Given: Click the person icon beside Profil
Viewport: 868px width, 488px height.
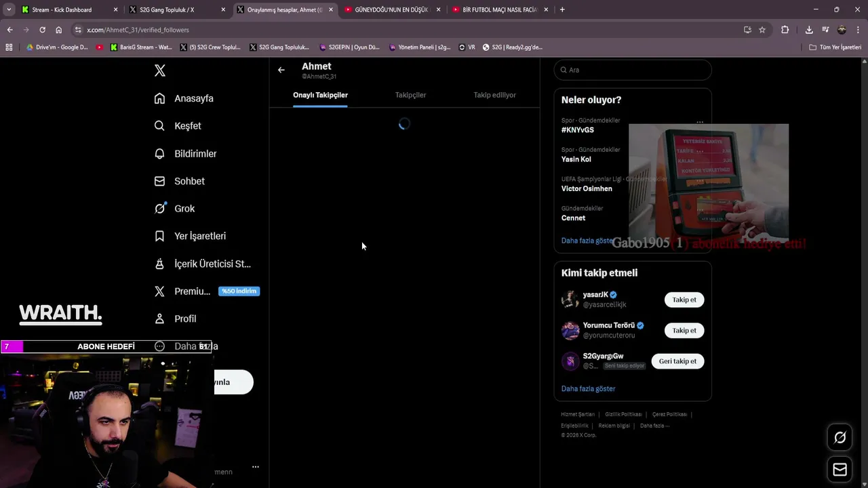Looking at the screenshot, I should pyautogui.click(x=159, y=319).
